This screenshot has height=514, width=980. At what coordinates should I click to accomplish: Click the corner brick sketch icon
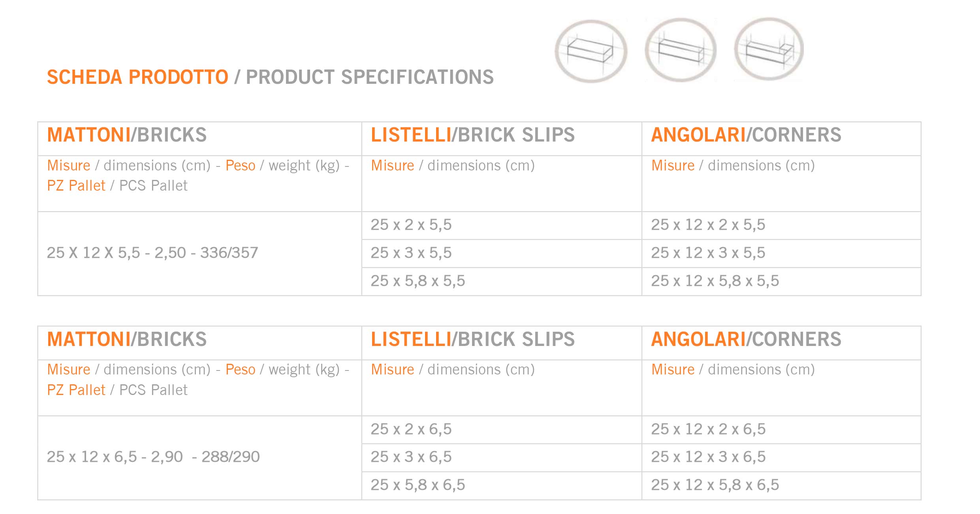tap(769, 49)
